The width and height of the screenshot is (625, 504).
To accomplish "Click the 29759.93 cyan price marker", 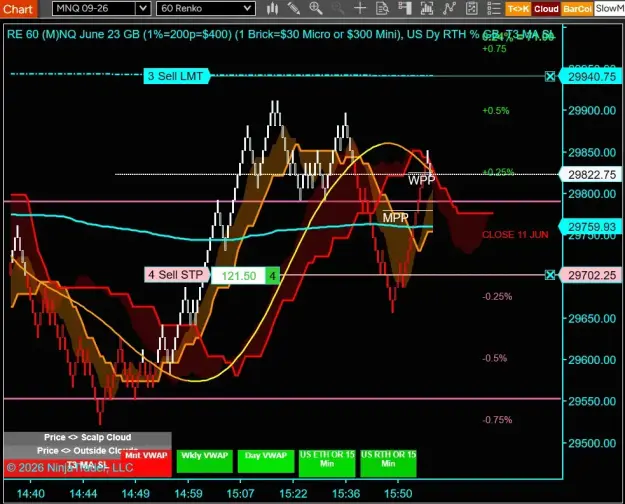I will (x=592, y=227).
